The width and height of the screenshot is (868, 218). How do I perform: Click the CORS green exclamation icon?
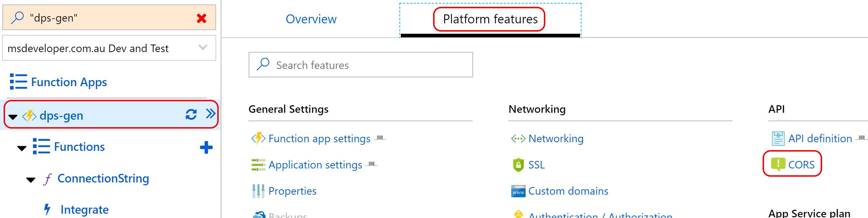pyautogui.click(x=778, y=165)
